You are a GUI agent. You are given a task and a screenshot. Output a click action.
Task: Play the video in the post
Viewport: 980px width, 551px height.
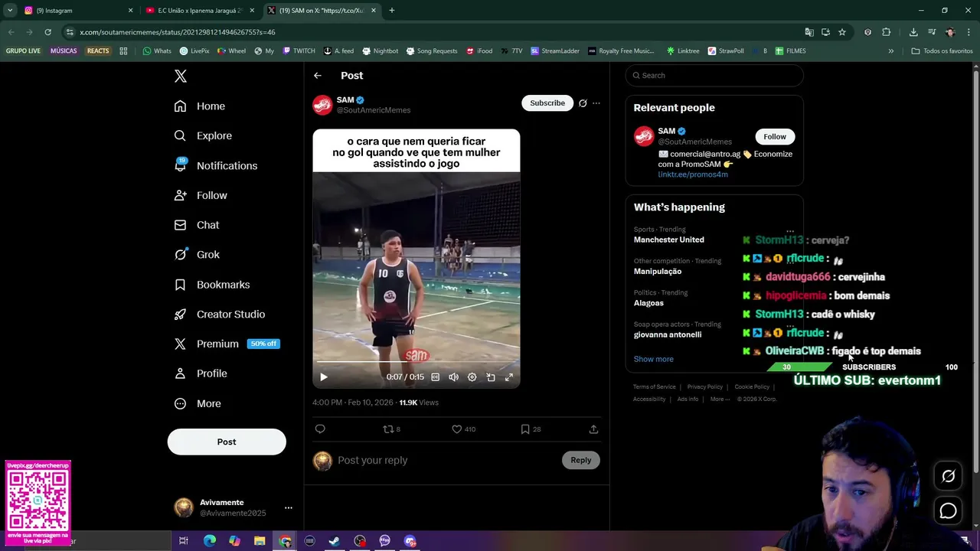(324, 377)
